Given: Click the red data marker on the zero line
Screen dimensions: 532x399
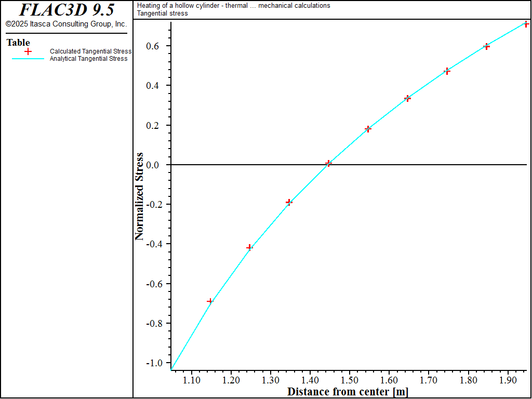Looking at the screenshot, I should [x=328, y=164].
